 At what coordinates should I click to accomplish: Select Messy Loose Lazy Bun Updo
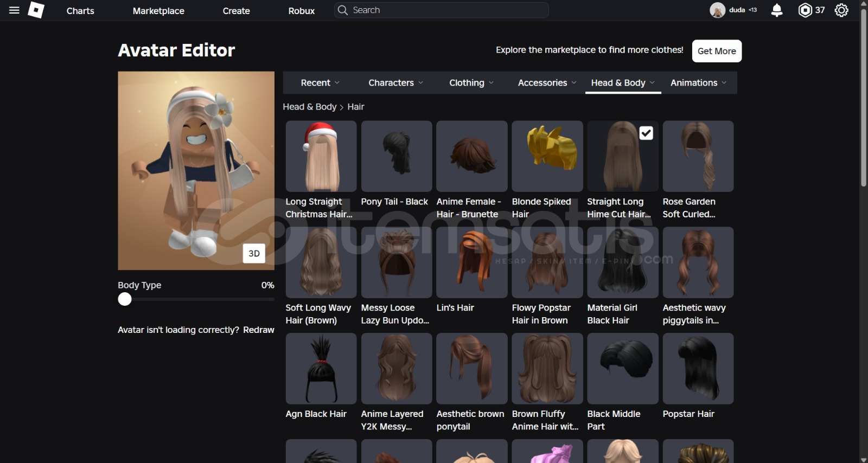397,262
